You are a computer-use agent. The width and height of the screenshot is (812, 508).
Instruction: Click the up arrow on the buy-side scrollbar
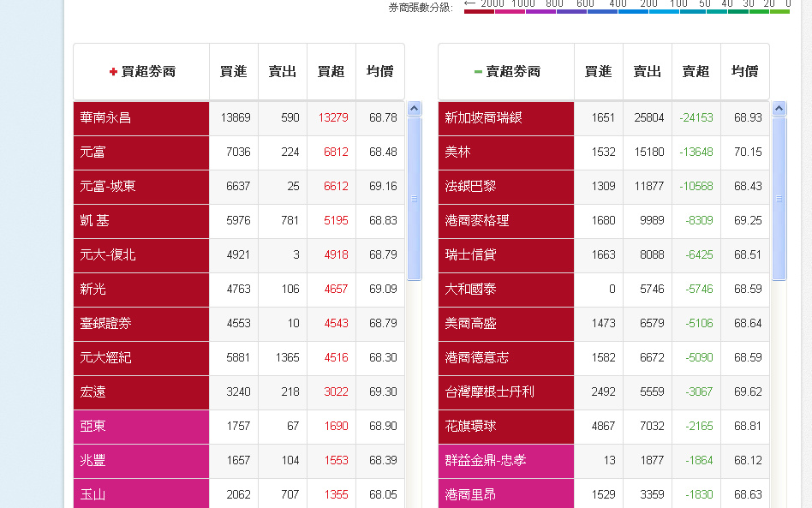pyautogui.click(x=415, y=108)
